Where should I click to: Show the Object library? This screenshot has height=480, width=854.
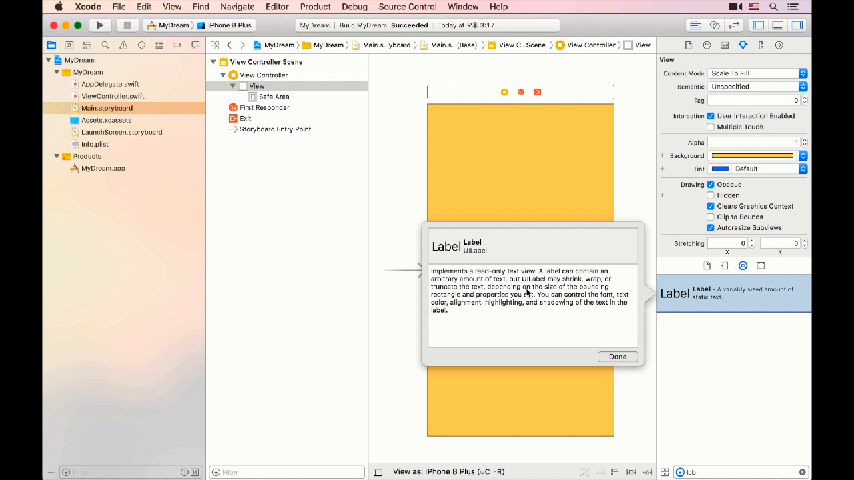(x=743, y=266)
